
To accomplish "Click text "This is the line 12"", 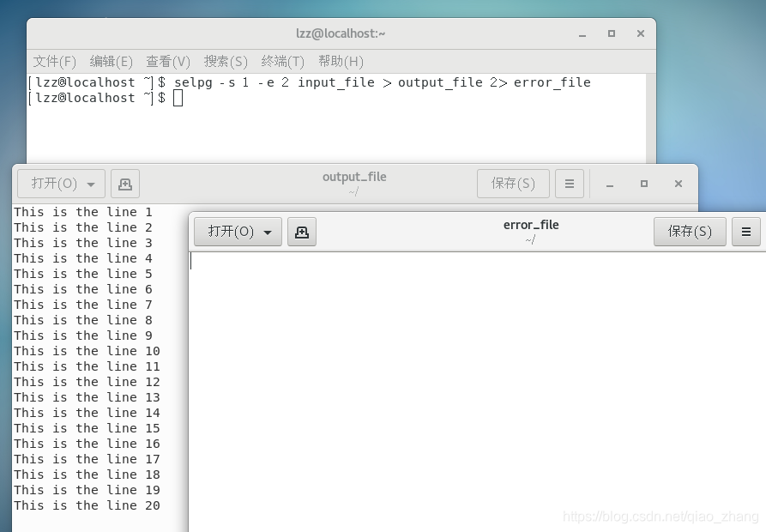I will tap(87, 382).
